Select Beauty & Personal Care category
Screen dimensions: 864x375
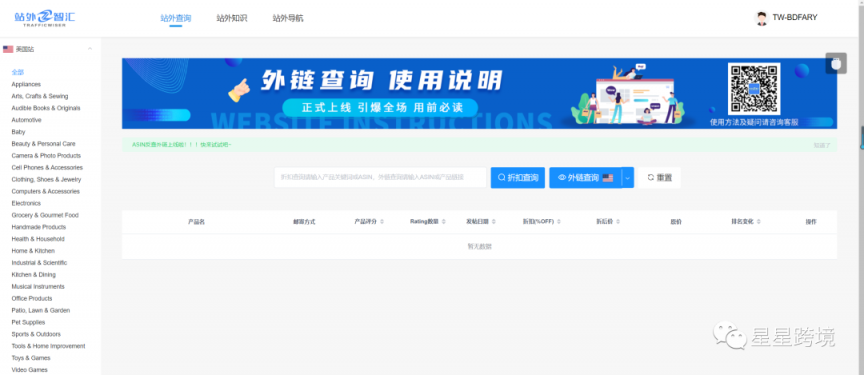pyautogui.click(x=44, y=144)
